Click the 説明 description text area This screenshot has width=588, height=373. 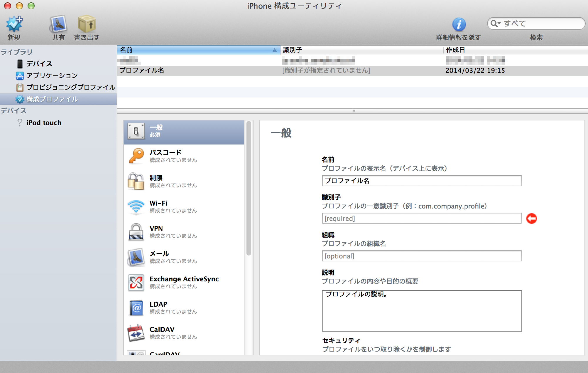(422, 311)
